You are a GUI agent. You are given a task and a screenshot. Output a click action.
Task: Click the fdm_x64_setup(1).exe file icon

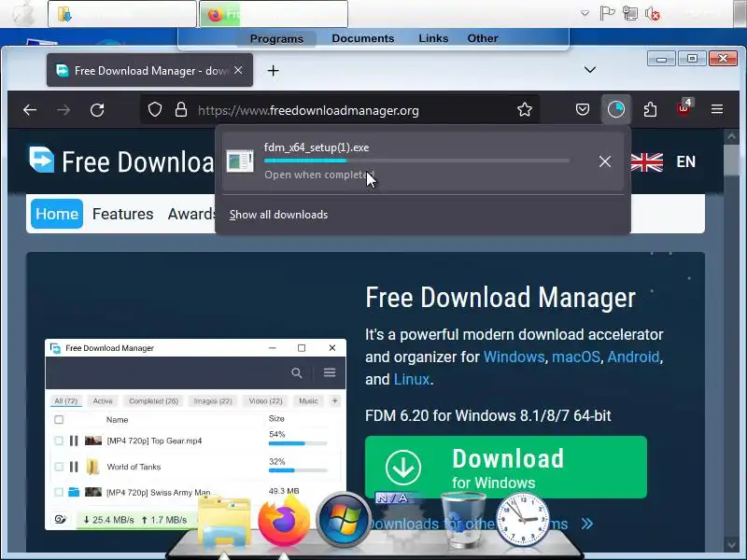[240, 161]
